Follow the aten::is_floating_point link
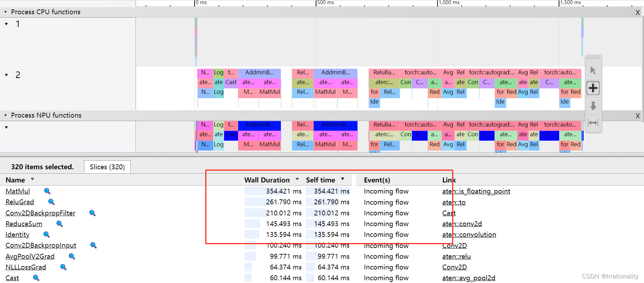The width and height of the screenshot is (644, 283). point(476,191)
